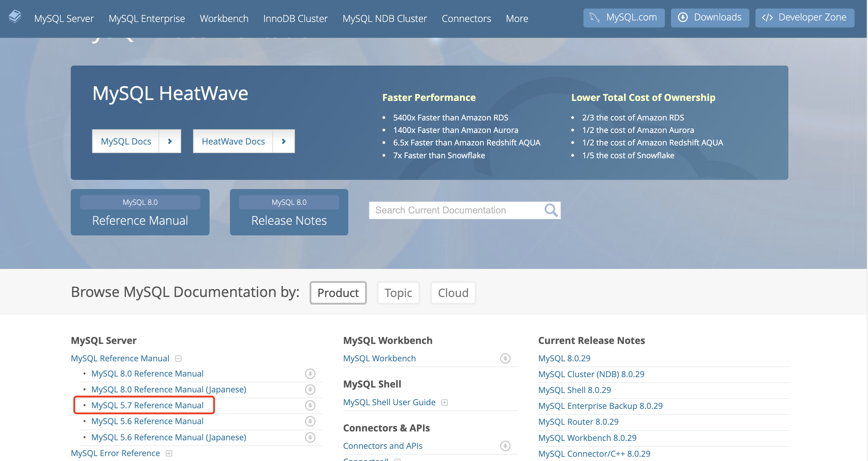Switch to the Topic browse tab
The image size is (868, 461).
point(398,293)
